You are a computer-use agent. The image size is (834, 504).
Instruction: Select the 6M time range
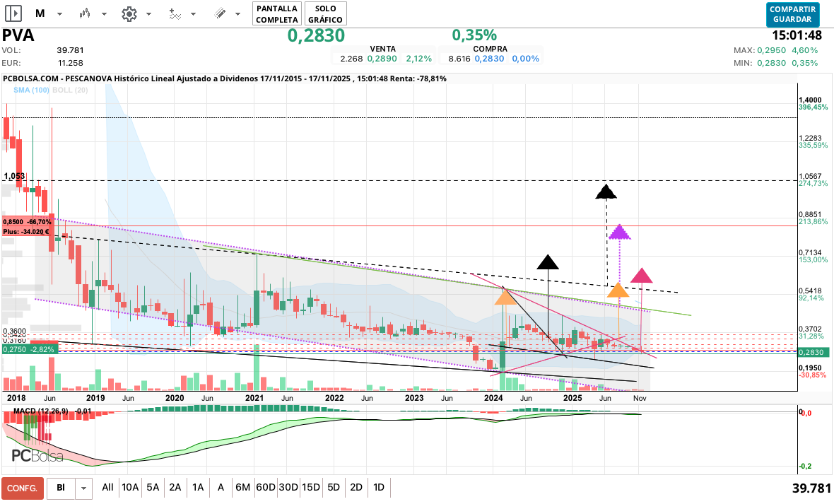tap(242, 488)
